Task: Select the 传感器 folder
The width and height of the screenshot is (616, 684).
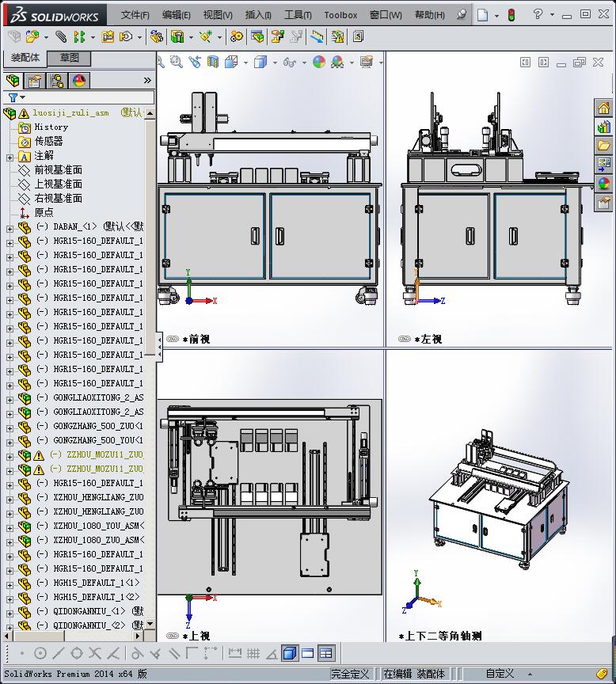Action: click(49, 142)
